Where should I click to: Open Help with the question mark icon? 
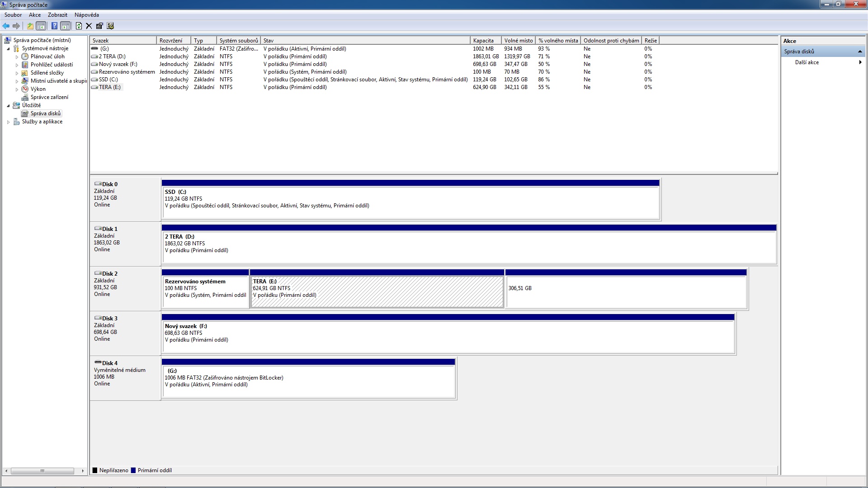point(54,26)
